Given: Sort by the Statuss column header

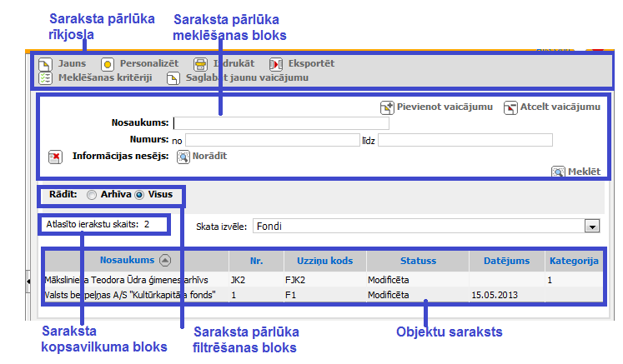Looking at the screenshot, I should 416,261.
